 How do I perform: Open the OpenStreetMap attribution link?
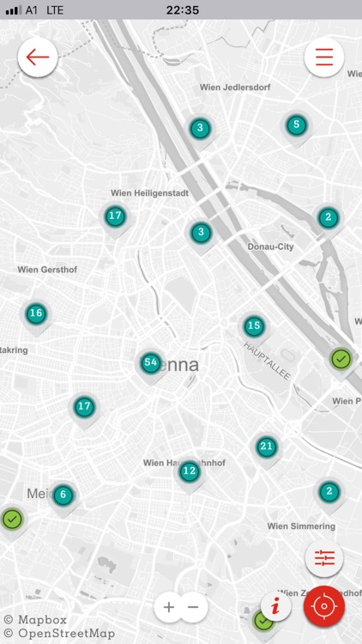[60, 634]
